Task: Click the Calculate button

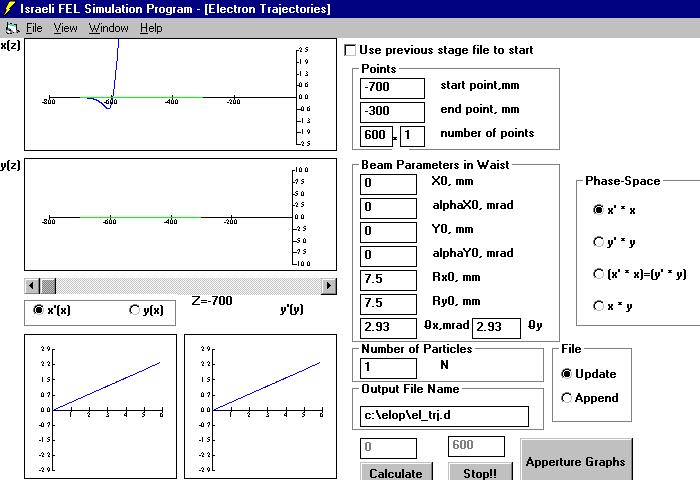Action: [x=396, y=472]
